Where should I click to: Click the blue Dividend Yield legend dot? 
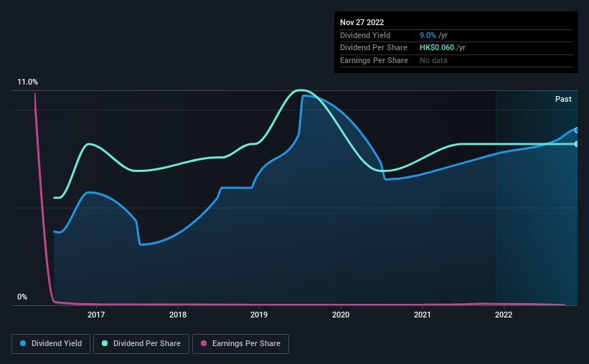pyautogui.click(x=23, y=343)
